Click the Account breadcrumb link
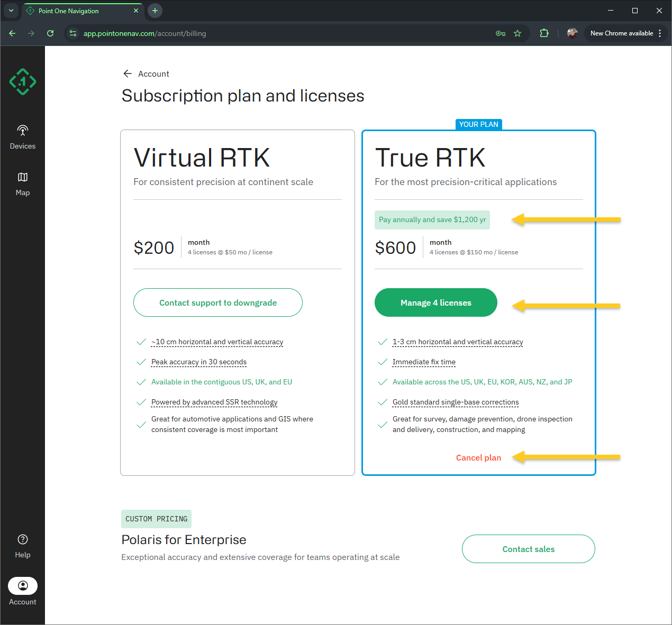Screen dimensions: 672x625 [x=153, y=74]
